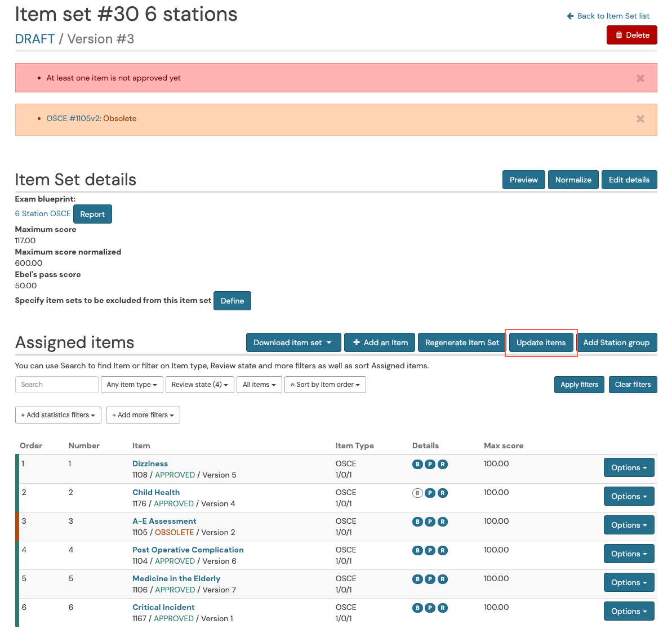Open the Dizziness item link
672x633 pixels.
pyautogui.click(x=150, y=463)
